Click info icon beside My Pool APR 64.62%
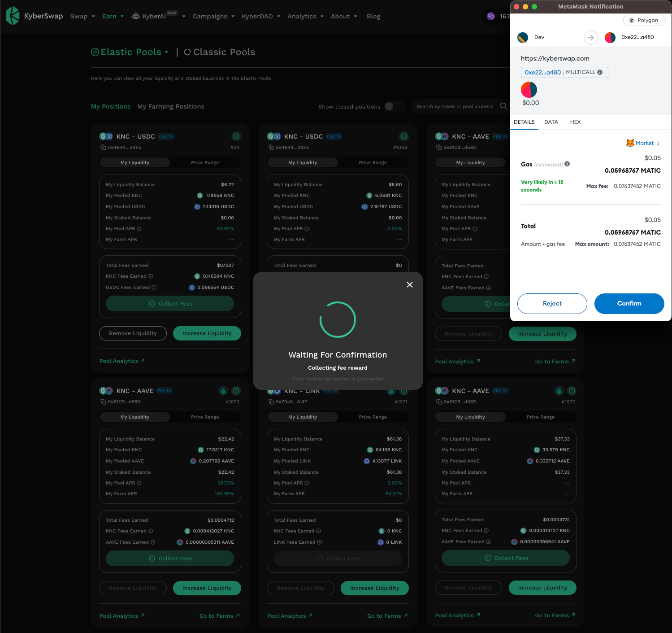 [x=139, y=229]
